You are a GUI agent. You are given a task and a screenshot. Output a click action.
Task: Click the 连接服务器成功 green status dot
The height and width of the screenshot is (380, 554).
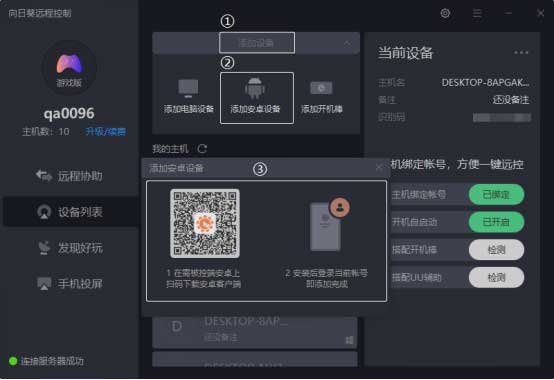(x=13, y=361)
